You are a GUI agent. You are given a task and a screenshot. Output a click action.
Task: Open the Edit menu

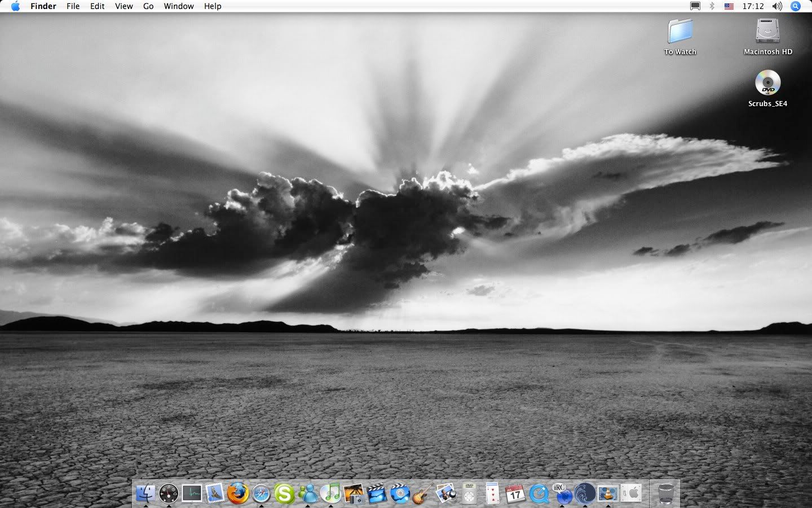pyautogui.click(x=98, y=6)
